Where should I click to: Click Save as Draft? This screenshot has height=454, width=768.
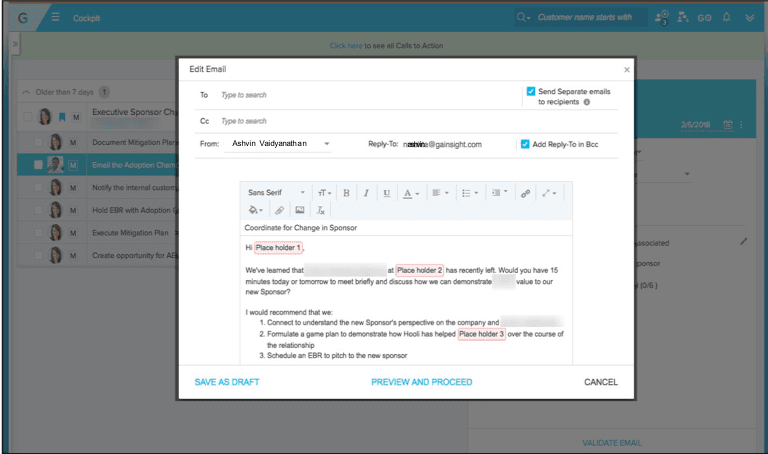click(225, 382)
